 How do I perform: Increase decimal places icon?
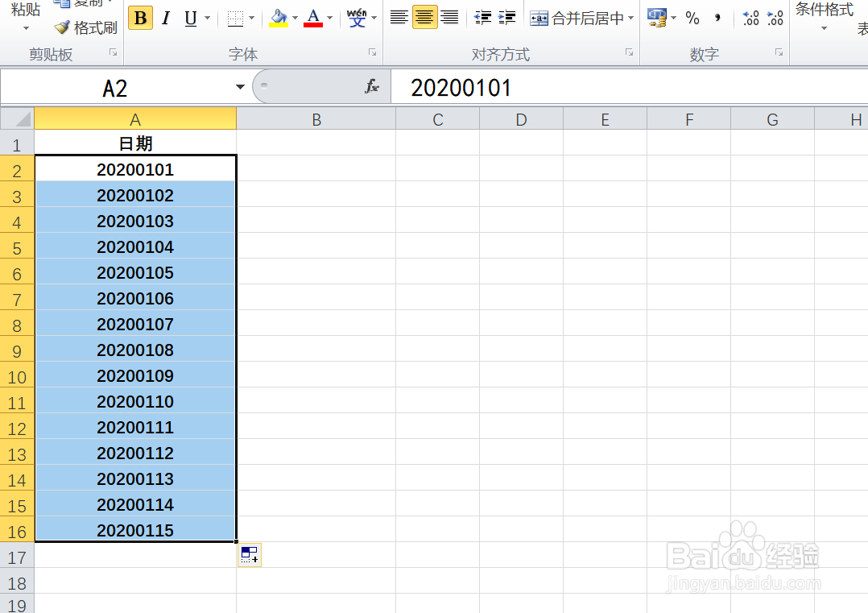coord(750,18)
